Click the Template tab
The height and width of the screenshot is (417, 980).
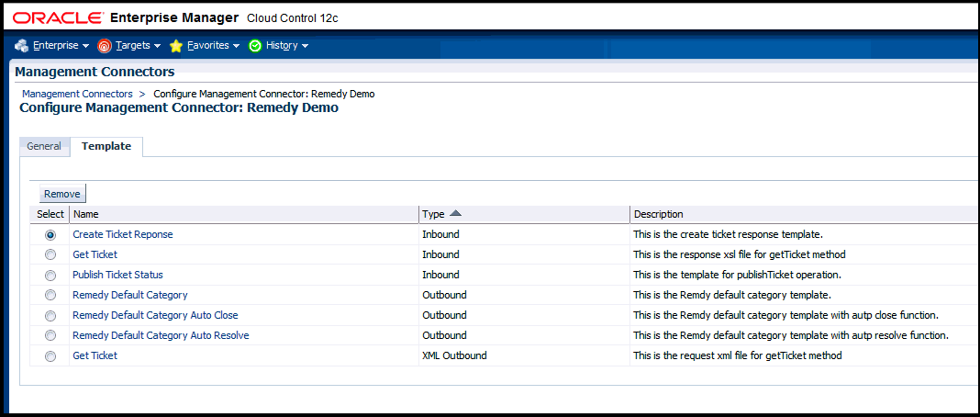pyautogui.click(x=106, y=146)
